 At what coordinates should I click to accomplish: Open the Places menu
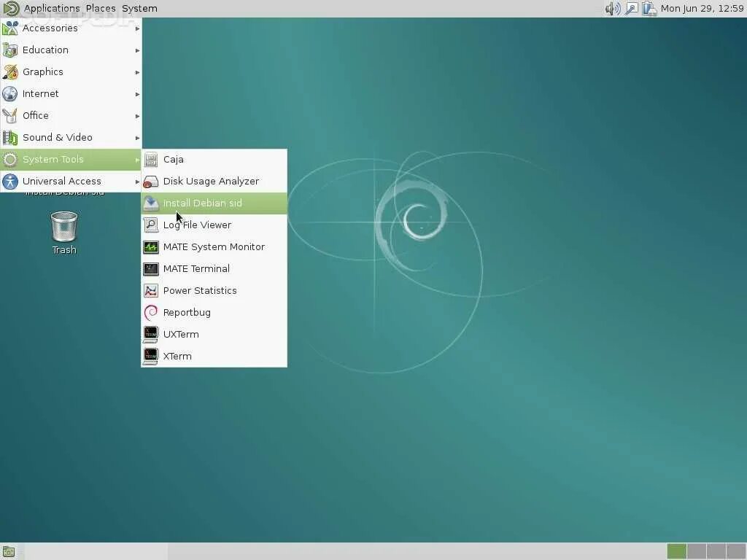tap(101, 9)
